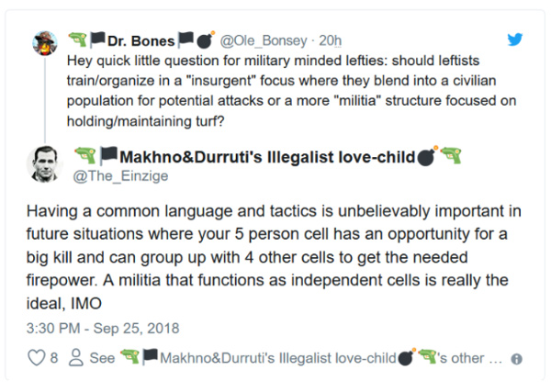Image resolution: width=551 pixels, height=392 pixels.
Task: Like the tweet with the heart icon
Action: tap(37, 358)
